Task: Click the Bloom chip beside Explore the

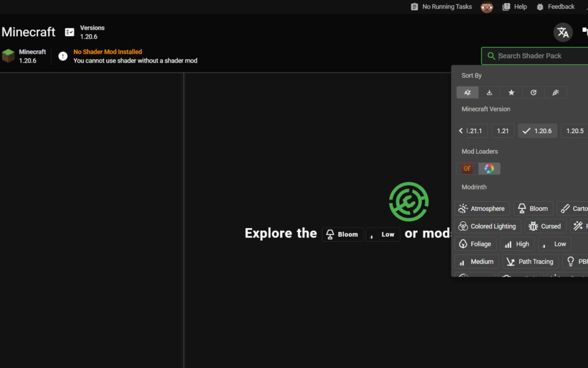Action: coord(342,234)
